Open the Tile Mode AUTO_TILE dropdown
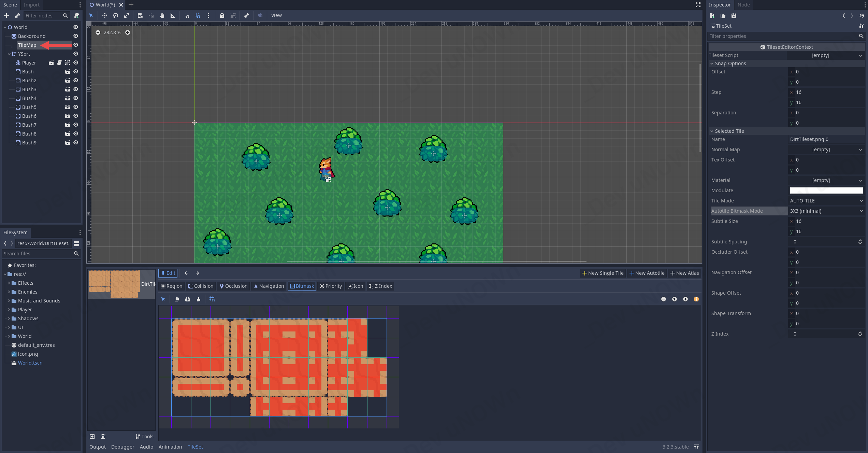 pyautogui.click(x=826, y=201)
